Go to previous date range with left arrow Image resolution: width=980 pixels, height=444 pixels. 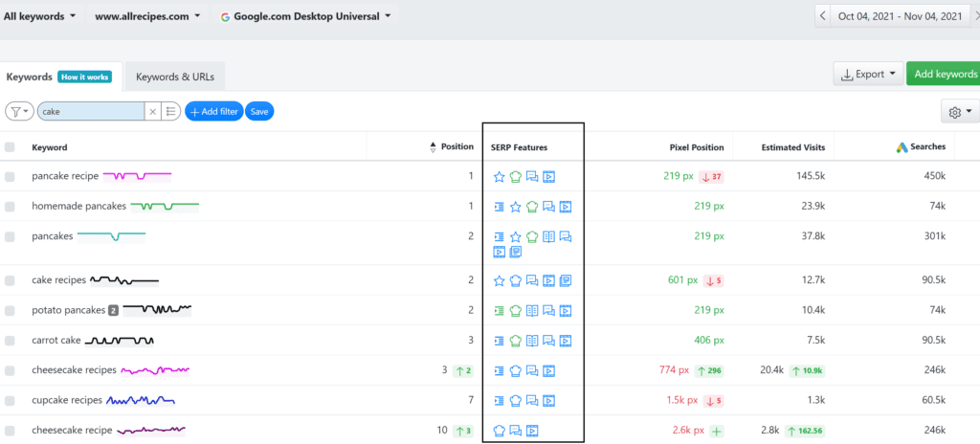(x=822, y=16)
